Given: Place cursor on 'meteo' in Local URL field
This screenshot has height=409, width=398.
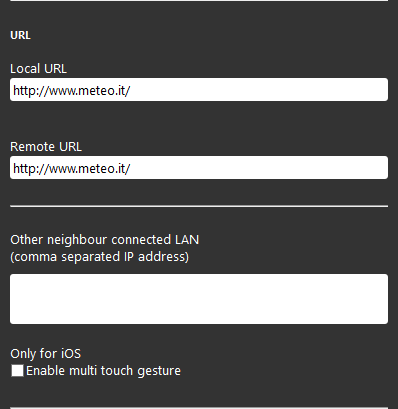Looking at the screenshot, I should pos(95,90).
